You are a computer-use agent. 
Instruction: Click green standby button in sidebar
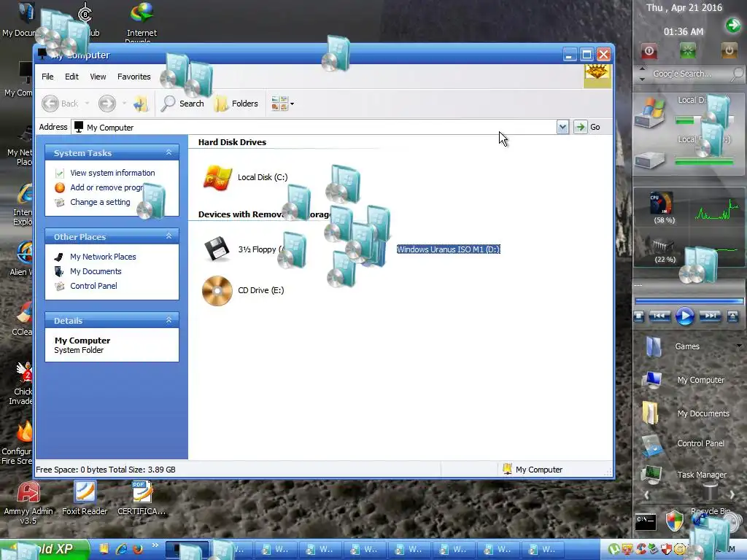[687, 50]
